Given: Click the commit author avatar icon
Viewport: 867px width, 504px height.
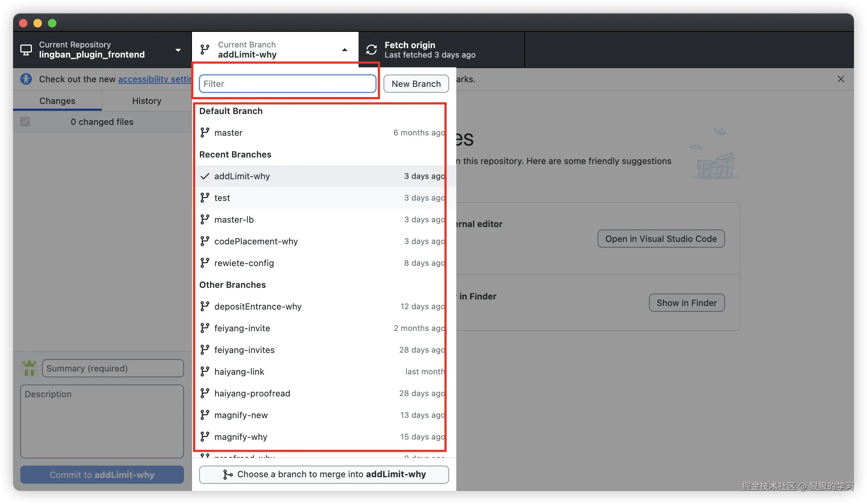Looking at the screenshot, I should (x=29, y=368).
